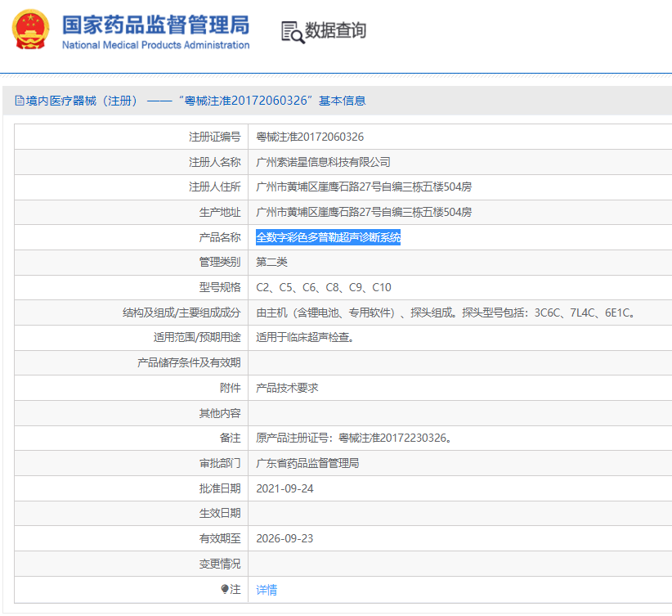
Task: Click the 产品名称 row label
Action: [x=220, y=237]
